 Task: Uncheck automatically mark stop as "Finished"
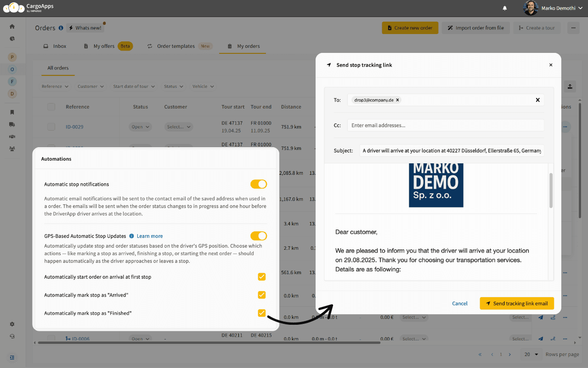click(x=261, y=313)
